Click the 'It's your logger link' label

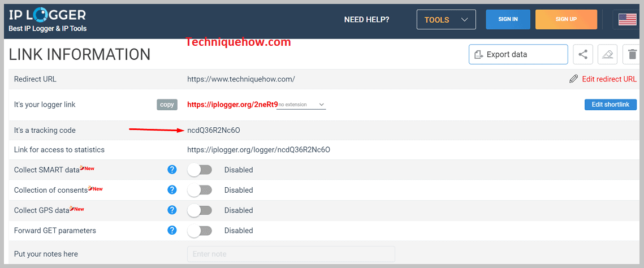point(45,105)
